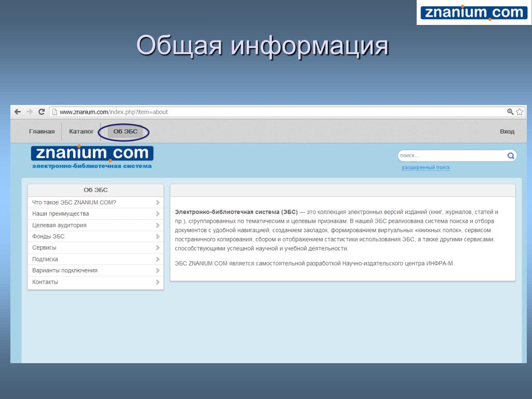The width and height of the screenshot is (532, 399).
Task: Click bold text Электронно-библиотечная система (ЭБС)
Action: [x=236, y=212]
